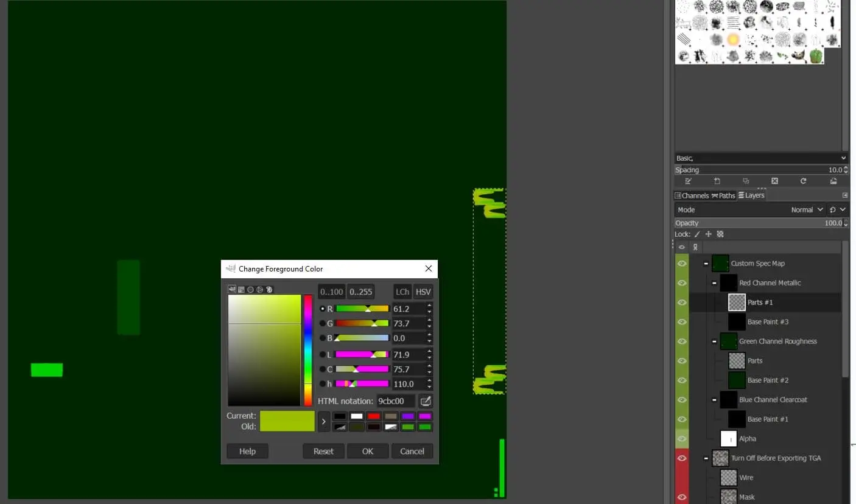Collapse the Red Channel Metallic layer group
Image resolution: width=856 pixels, height=504 pixels.
(x=714, y=283)
